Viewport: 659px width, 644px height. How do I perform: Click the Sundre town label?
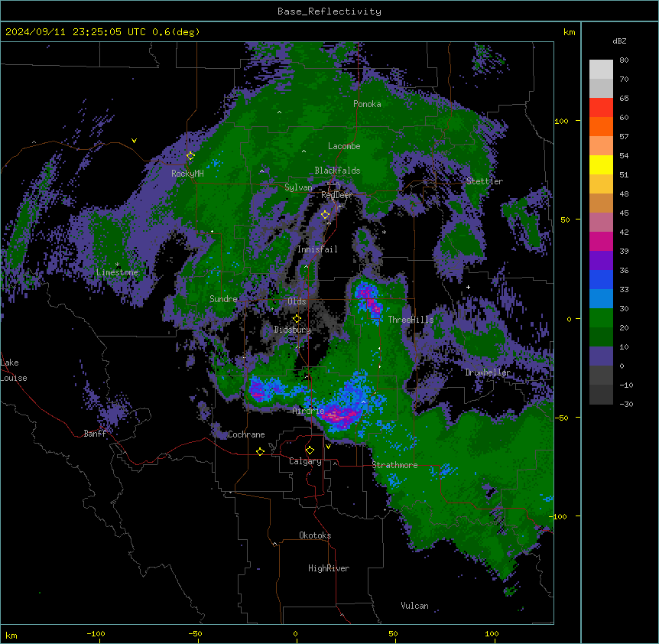point(223,299)
